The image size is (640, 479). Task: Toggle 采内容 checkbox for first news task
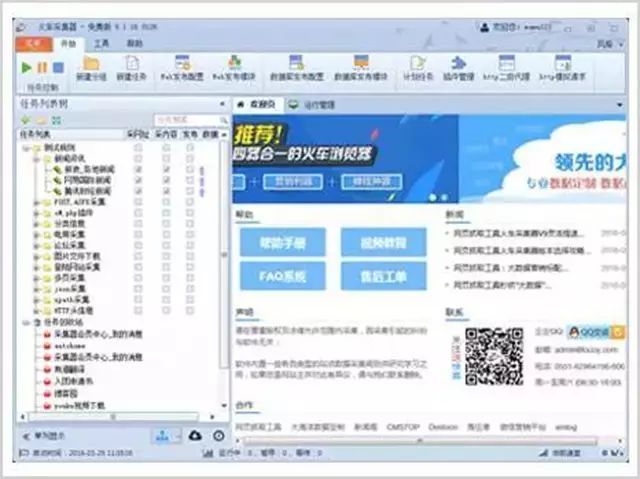[165, 168]
